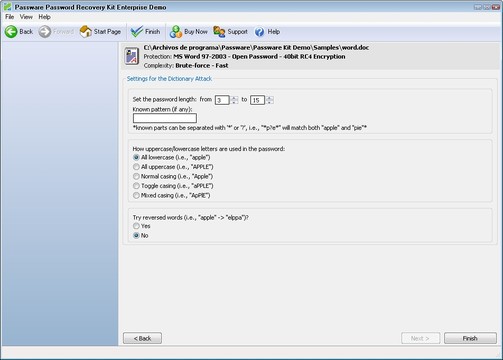Image resolution: width=503 pixels, height=360 pixels.
Task: Click the Start Page toolbar label
Action: [x=107, y=32]
